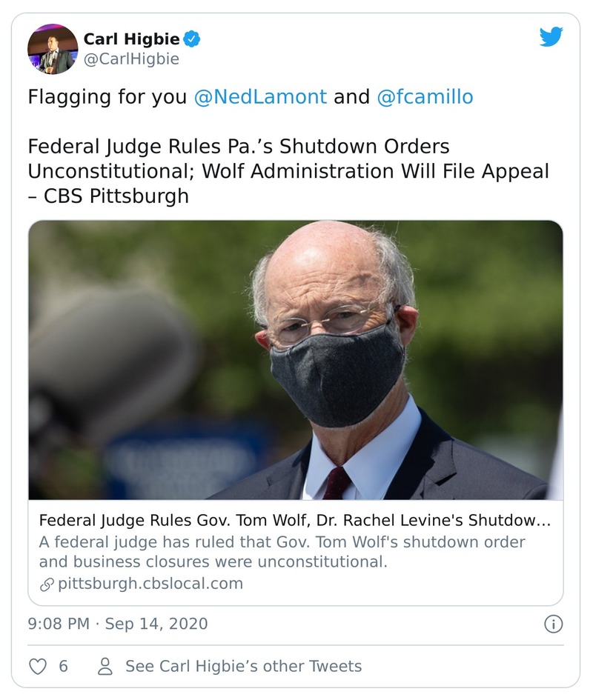Click the 'Flagging for you' tweet text
Viewport: 593px width, 700px height.
tap(107, 97)
